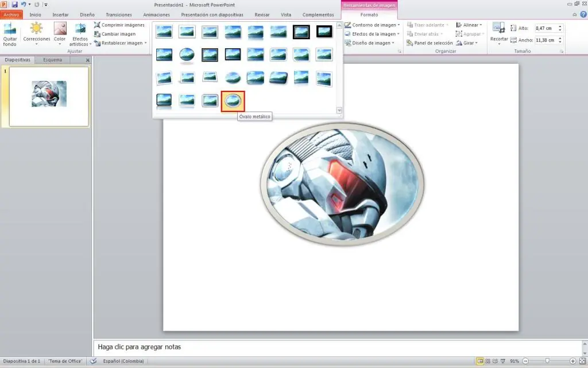Image resolution: width=588 pixels, height=368 pixels.
Task: Switch to the Insertar tab
Action: click(x=60, y=14)
